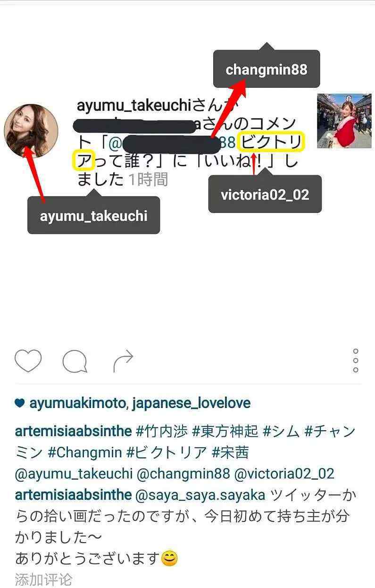Open the @victoria02_02 mention in caption
375x588 pixels.
pyautogui.click(x=284, y=474)
